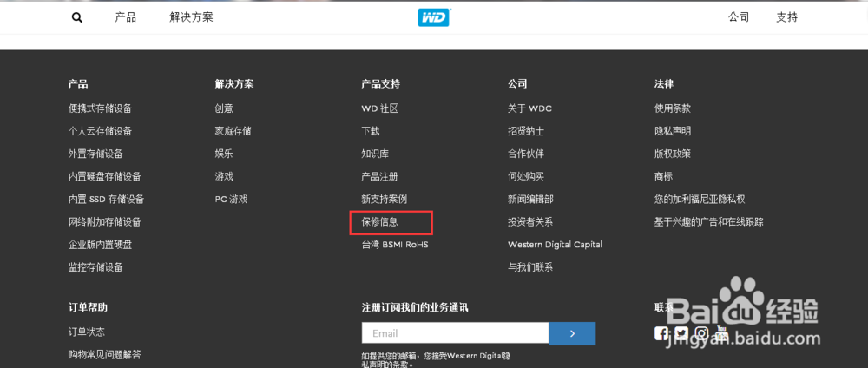Submit email with the blue arrow button

click(572, 333)
